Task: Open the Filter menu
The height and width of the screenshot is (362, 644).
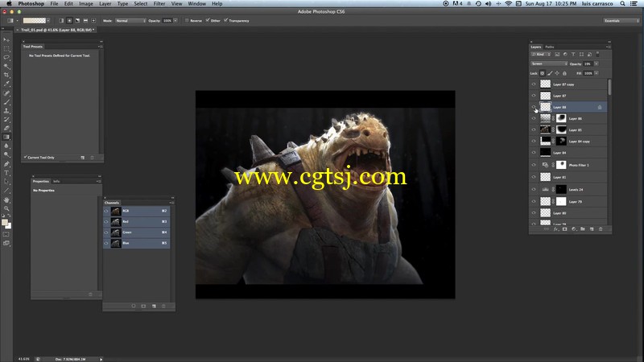Action: point(159,4)
